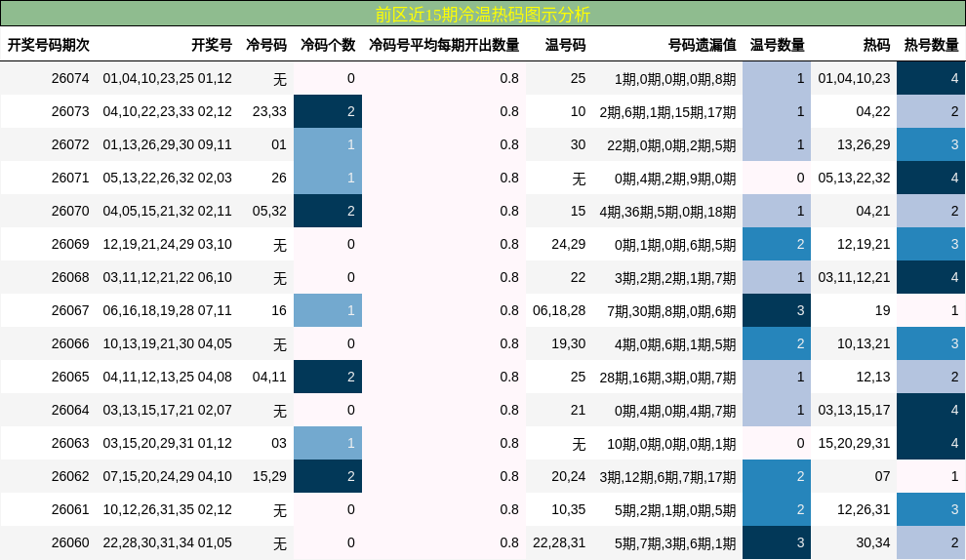Select period number 26060

point(70,542)
